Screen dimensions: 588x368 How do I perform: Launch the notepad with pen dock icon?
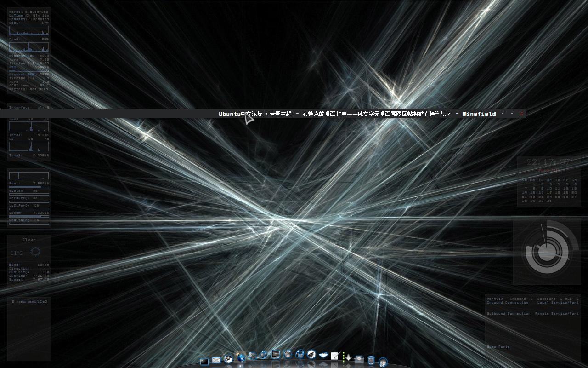pos(335,356)
